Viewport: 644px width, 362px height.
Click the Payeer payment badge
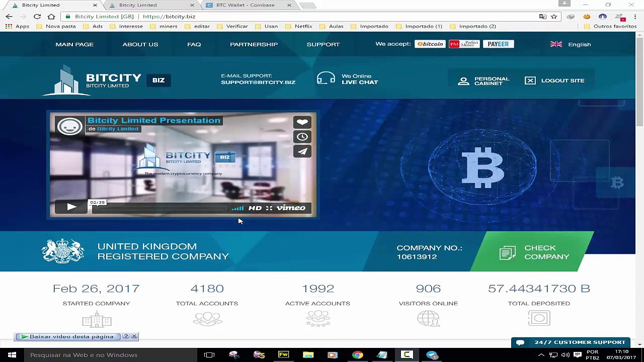click(x=498, y=44)
